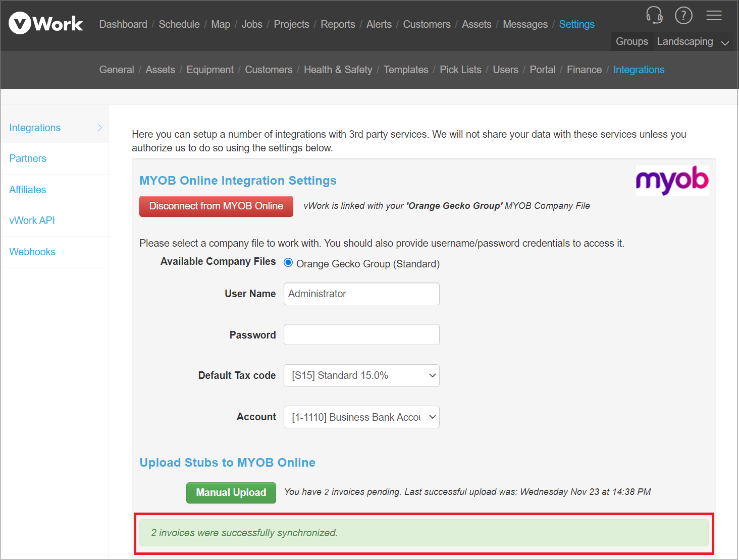Click the Upload Stubs to MYOB Online heading
The height and width of the screenshot is (560, 739).
tap(227, 463)
